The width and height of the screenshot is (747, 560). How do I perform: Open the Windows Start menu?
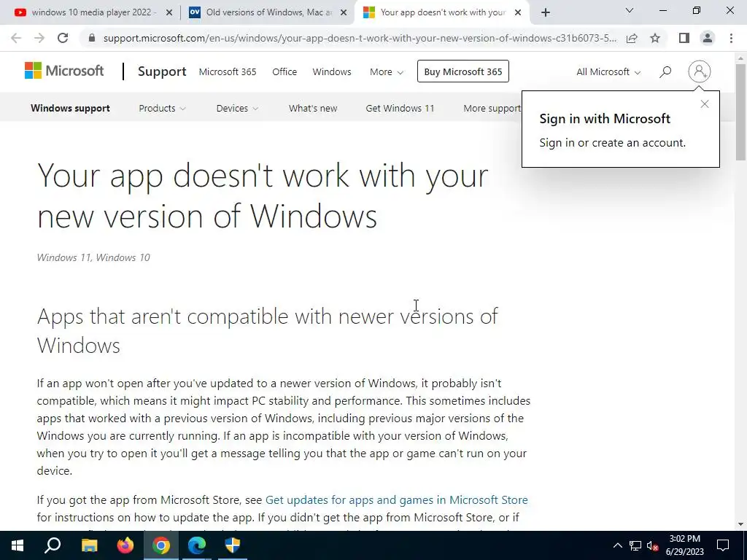(x=18, y=545)
